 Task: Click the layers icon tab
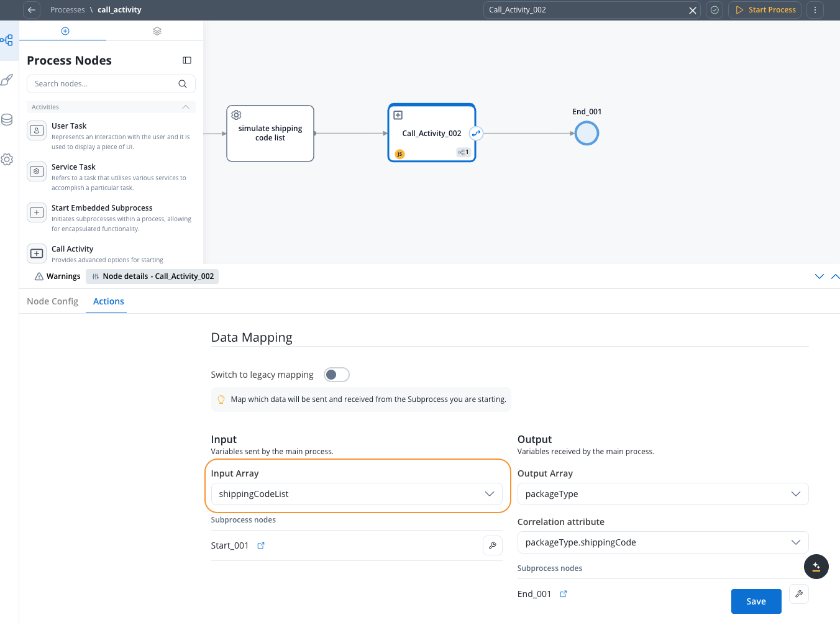[157, 31]
